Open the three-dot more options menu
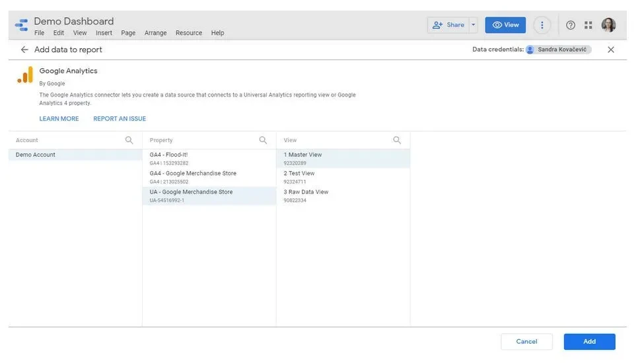644x363 pixels. (542, 25)
